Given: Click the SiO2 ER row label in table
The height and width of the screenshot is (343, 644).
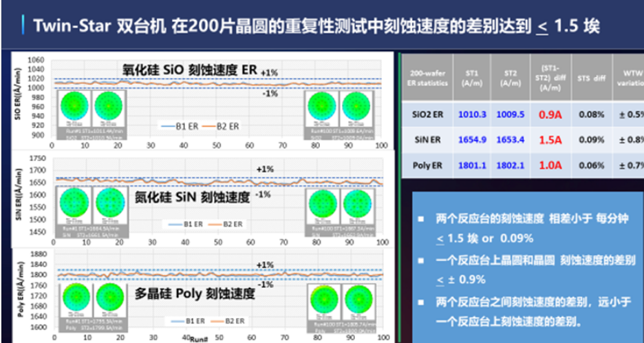Looking at the screenshot, I should pyautogui.click(x=427, y=114).
